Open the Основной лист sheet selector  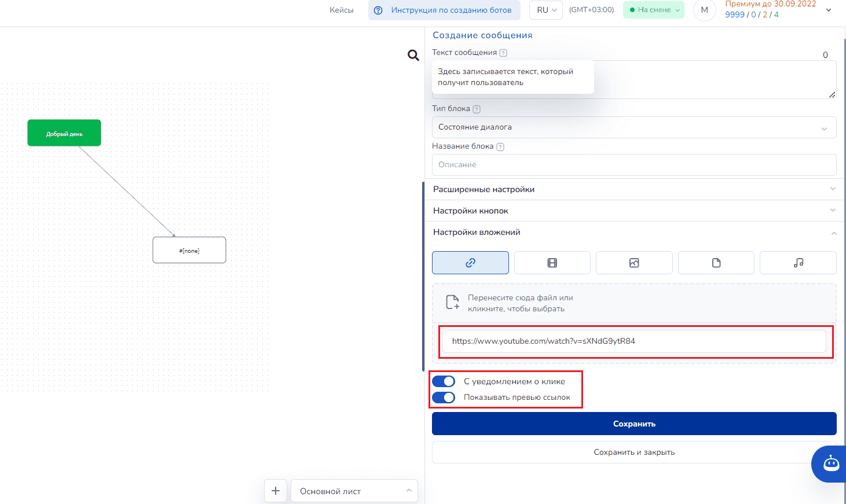click(354, 491)
